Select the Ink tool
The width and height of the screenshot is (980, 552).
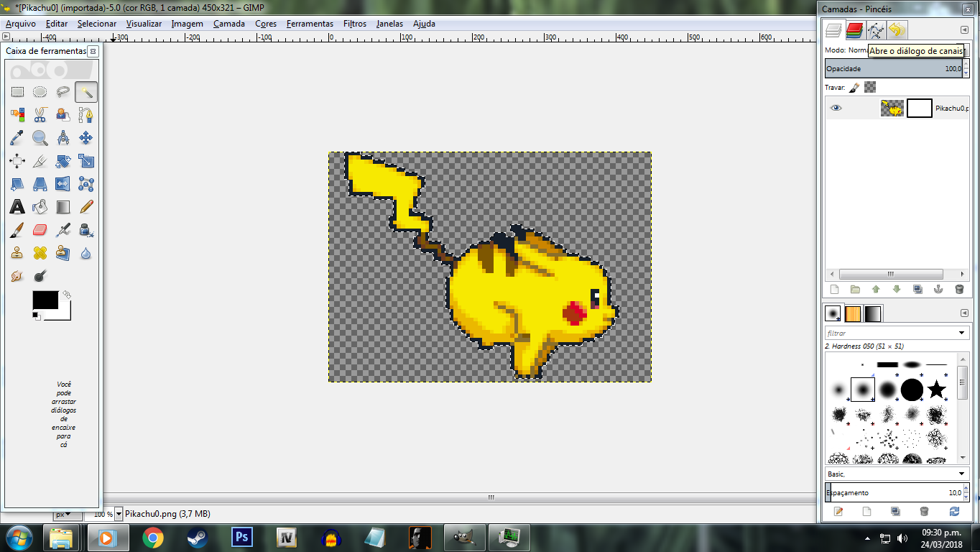(x=86, y=230)
